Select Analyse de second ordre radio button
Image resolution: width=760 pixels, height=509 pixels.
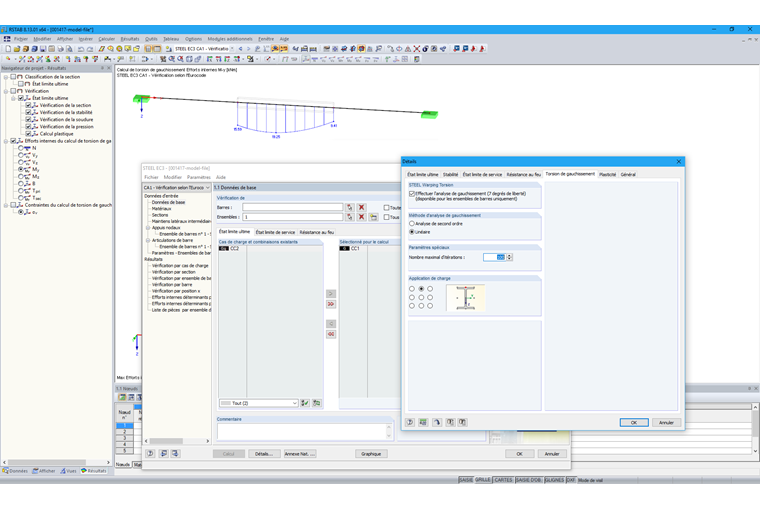coord(412,223)
